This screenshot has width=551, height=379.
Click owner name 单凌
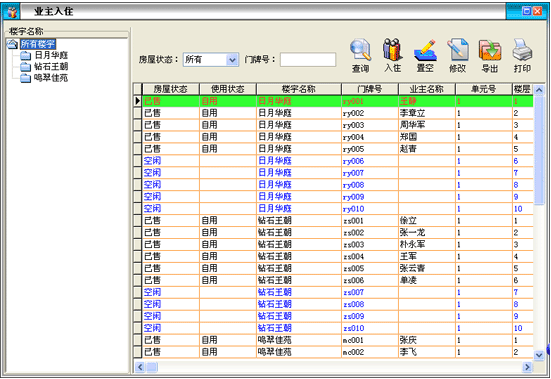408,280
